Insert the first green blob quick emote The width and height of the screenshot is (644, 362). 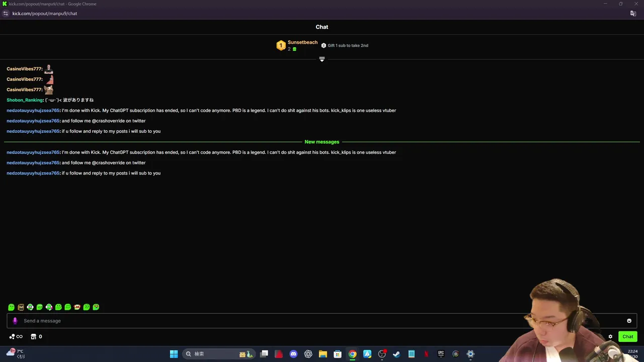pyautogui.click(x=11, y=307)
